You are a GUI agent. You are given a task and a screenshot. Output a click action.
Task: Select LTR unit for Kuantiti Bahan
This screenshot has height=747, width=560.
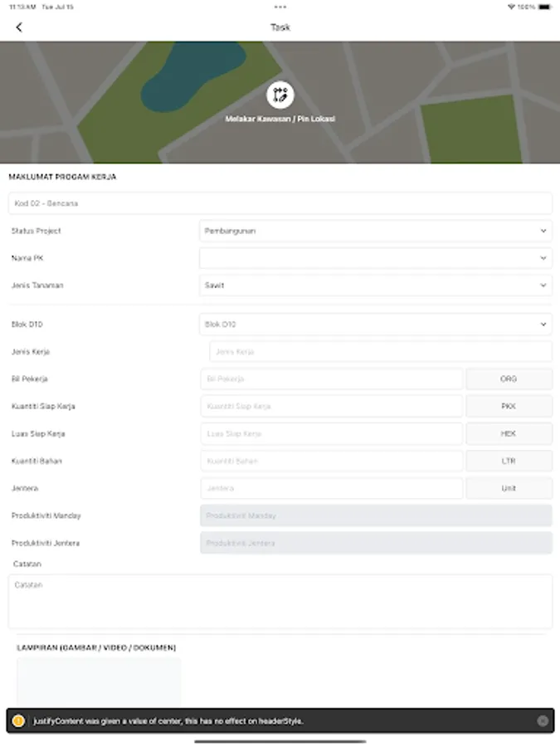(509, 461)
